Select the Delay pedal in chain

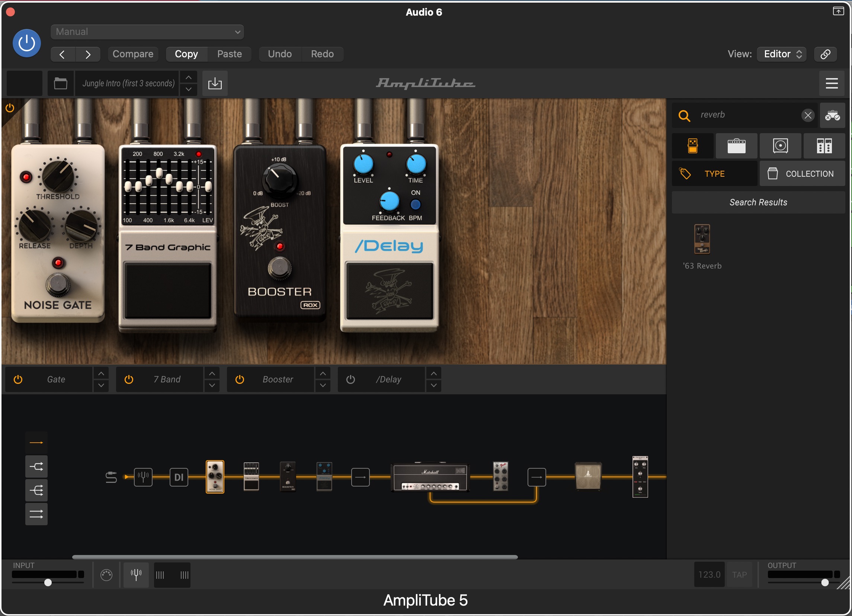pyautogui.click(x=324, y=477)
